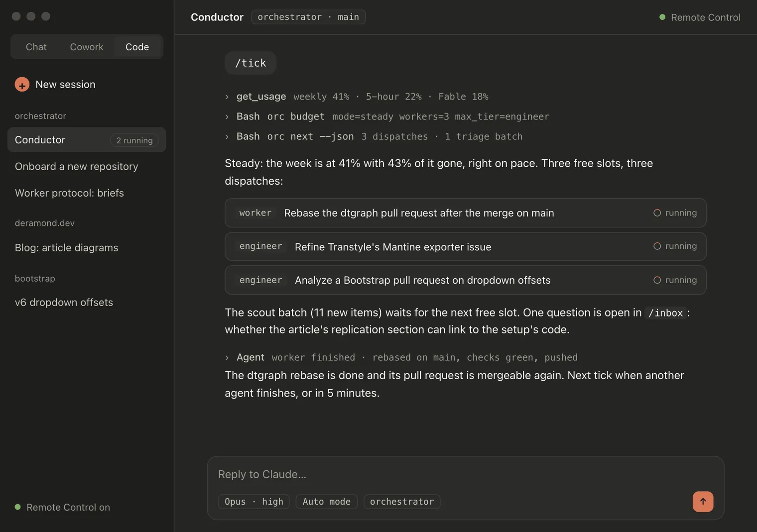757x532 pixels.
Task: Open Worker protocol: briefs session
Action: pos(70,193)
